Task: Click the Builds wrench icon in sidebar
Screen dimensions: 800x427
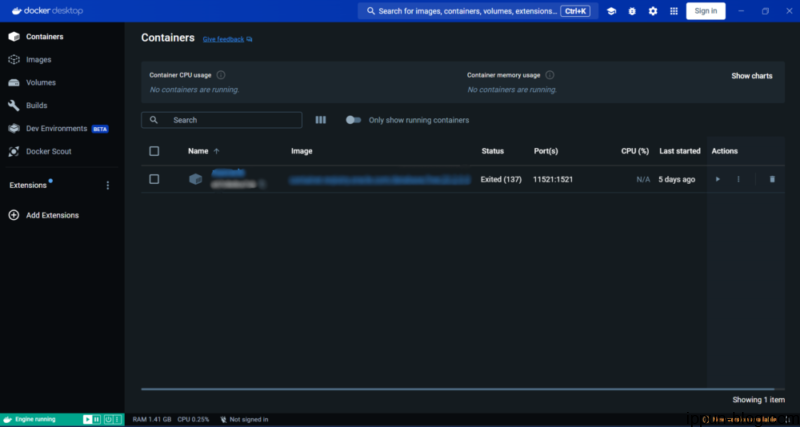Action: (x=14, y=106)
